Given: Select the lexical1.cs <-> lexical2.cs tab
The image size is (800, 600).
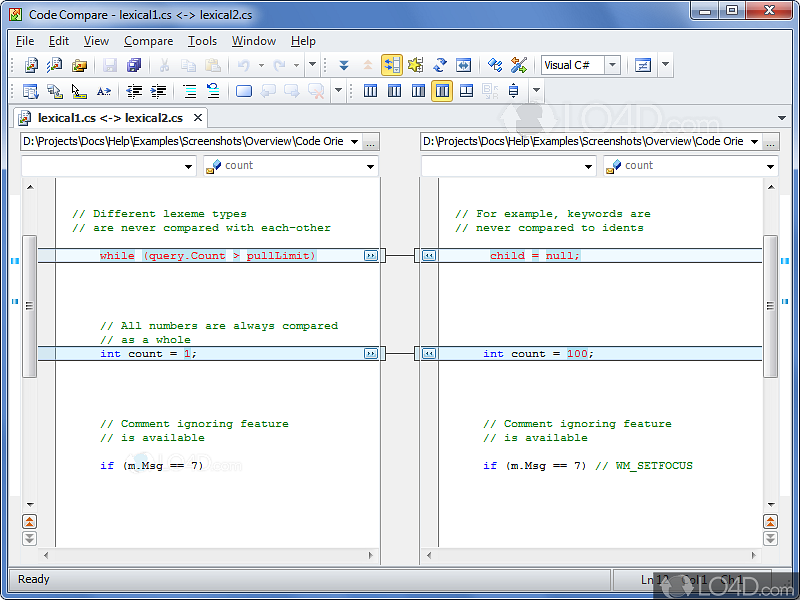Looking at the screenshot, I should [x=108, y=118].
